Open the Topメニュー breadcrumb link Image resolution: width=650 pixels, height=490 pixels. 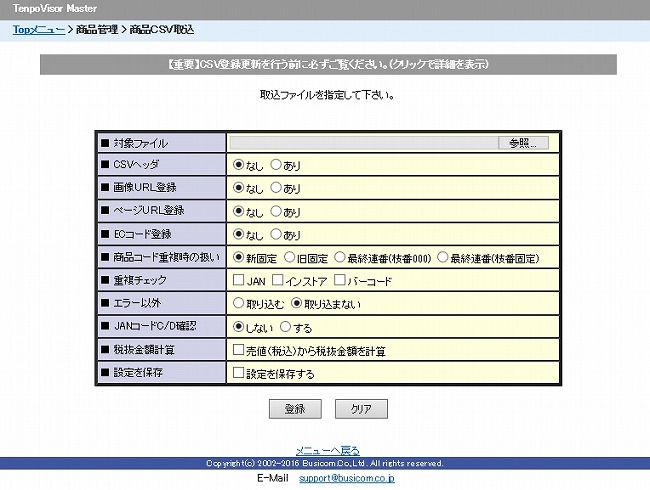tap(39, 30)
